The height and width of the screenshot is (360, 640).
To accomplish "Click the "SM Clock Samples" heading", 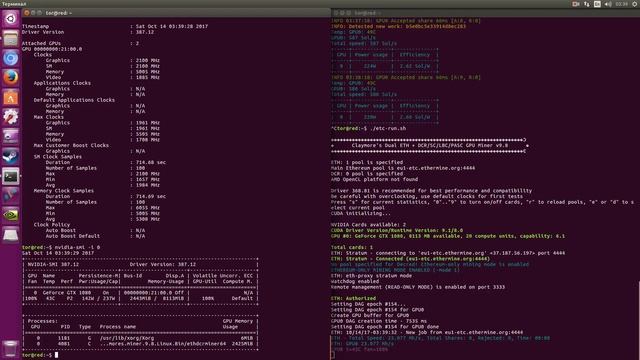I will coord(58,157).
